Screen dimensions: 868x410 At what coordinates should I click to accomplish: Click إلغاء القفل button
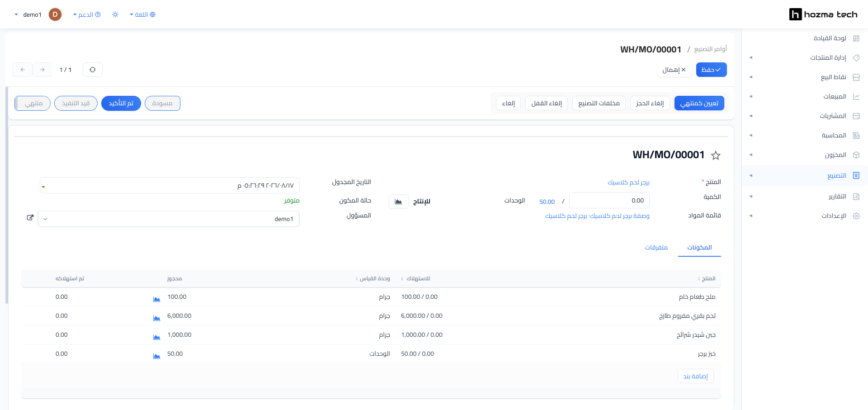(547, 103)
